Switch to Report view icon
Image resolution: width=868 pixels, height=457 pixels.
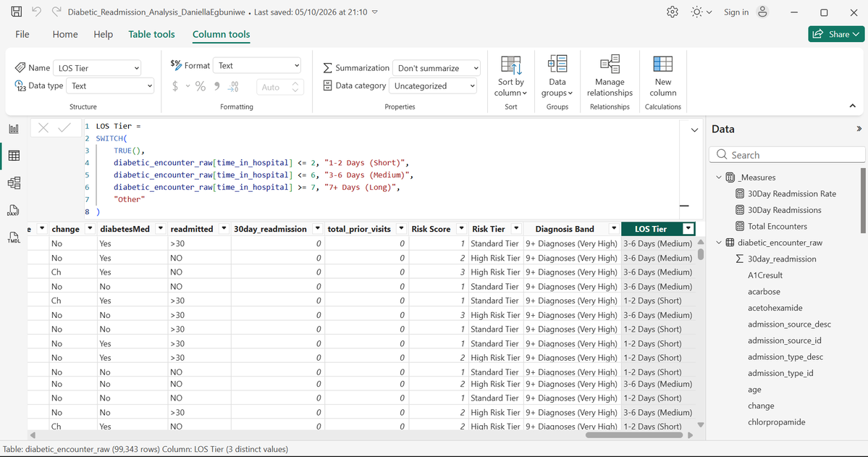(14, 128)
